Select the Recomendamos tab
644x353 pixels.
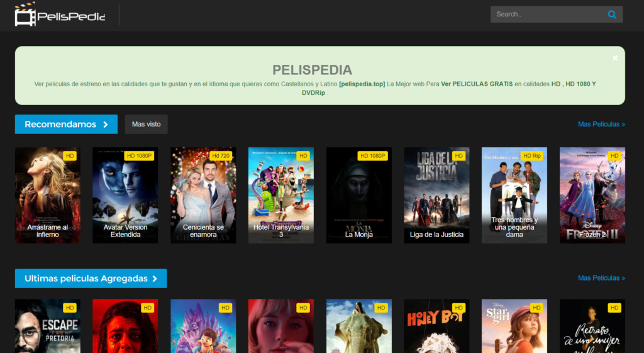tap(66, 124)
